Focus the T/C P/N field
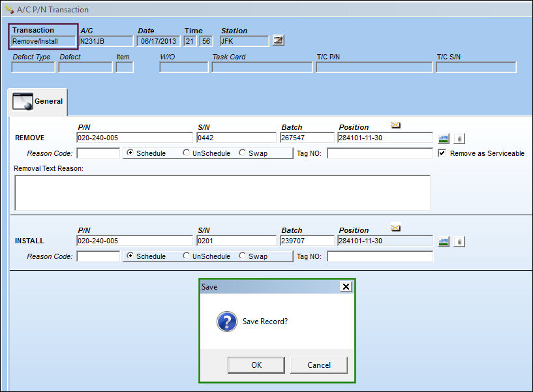 (374, 67)
